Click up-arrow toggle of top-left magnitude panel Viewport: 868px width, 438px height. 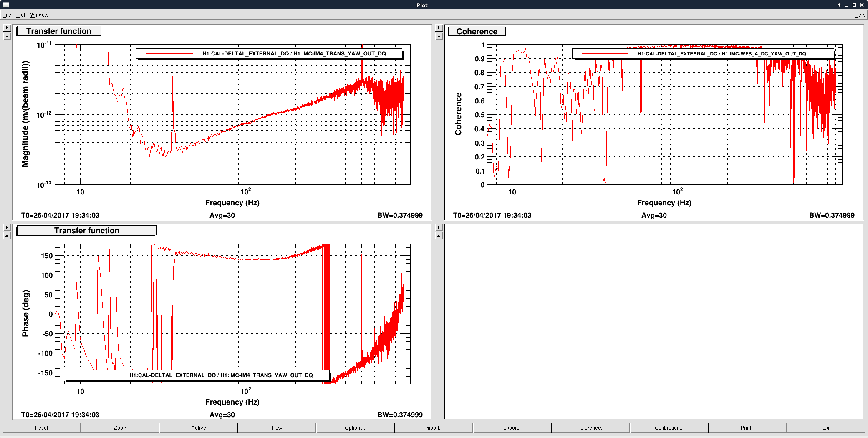tap(7, 36)
